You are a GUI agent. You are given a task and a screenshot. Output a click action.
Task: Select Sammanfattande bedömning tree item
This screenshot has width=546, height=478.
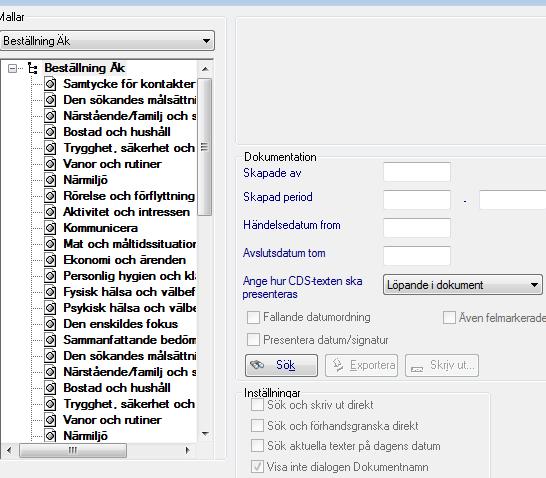click(x=129, y=340)
